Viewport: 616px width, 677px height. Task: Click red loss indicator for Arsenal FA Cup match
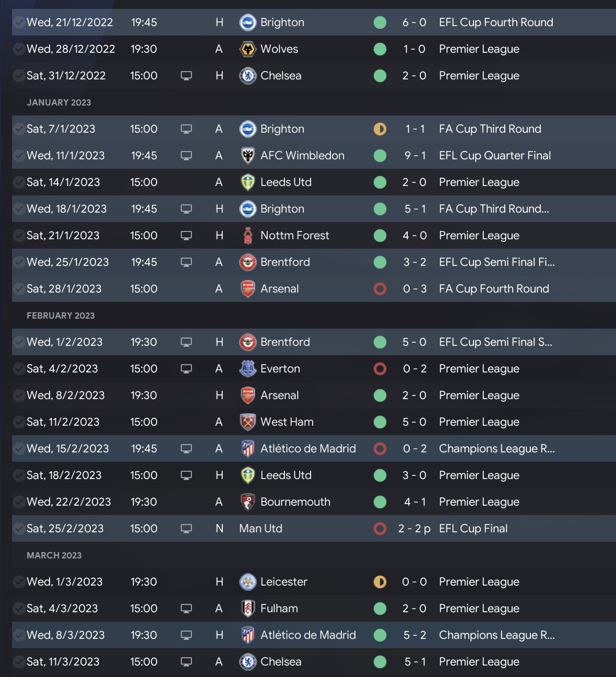[380, 289]
